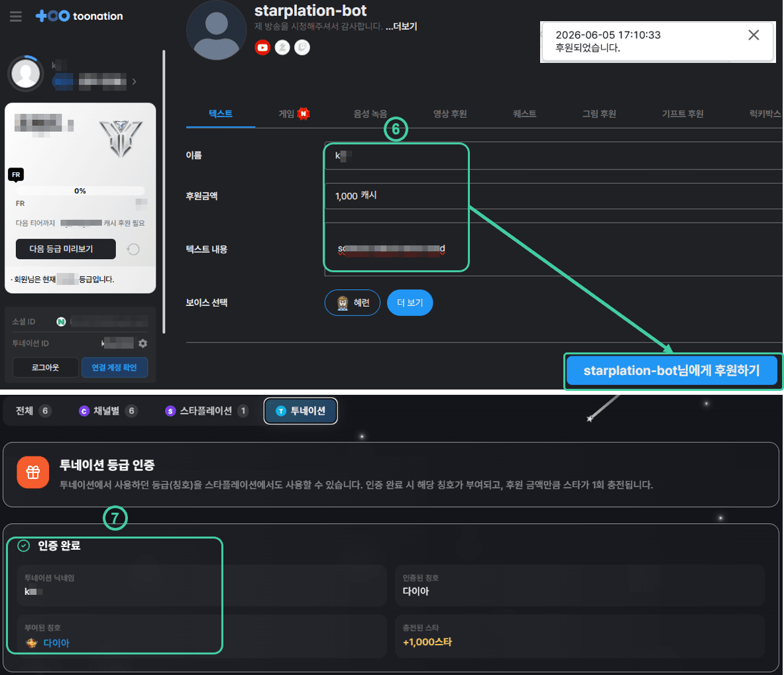Select the 전체 filter tab

tap(33, 411)
